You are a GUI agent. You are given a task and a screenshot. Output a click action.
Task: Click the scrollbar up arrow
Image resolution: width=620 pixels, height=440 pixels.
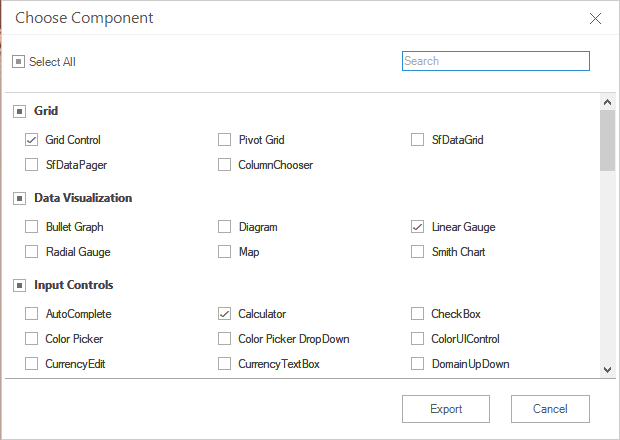(607, 102)
